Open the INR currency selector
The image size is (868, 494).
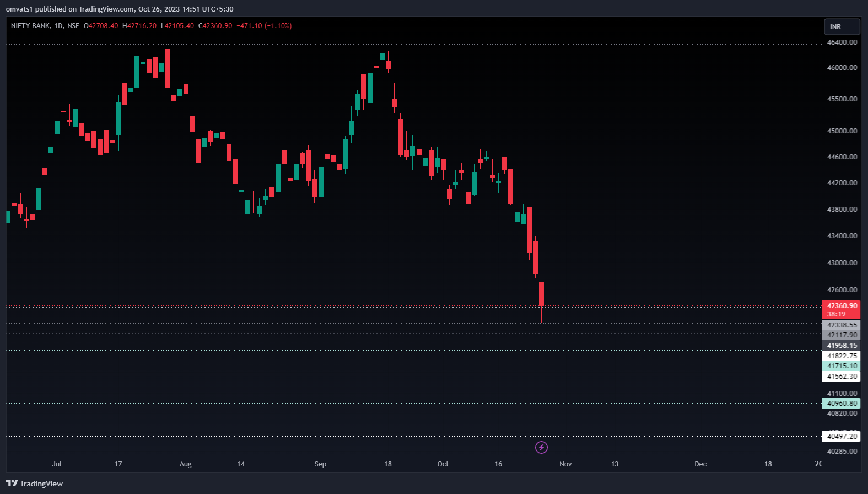click(842, 26)
